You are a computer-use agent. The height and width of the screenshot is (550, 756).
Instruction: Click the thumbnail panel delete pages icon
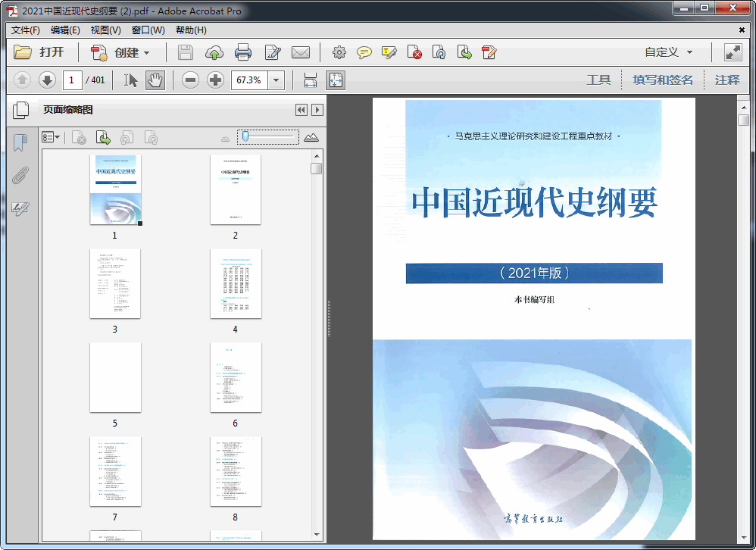click(x=79, y=138)
